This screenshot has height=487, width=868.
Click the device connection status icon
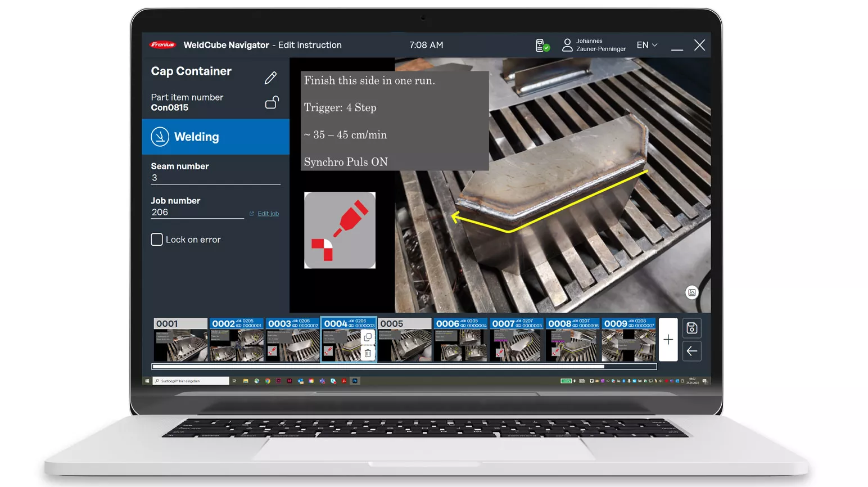pyautogui.click(x=542, y=45)
